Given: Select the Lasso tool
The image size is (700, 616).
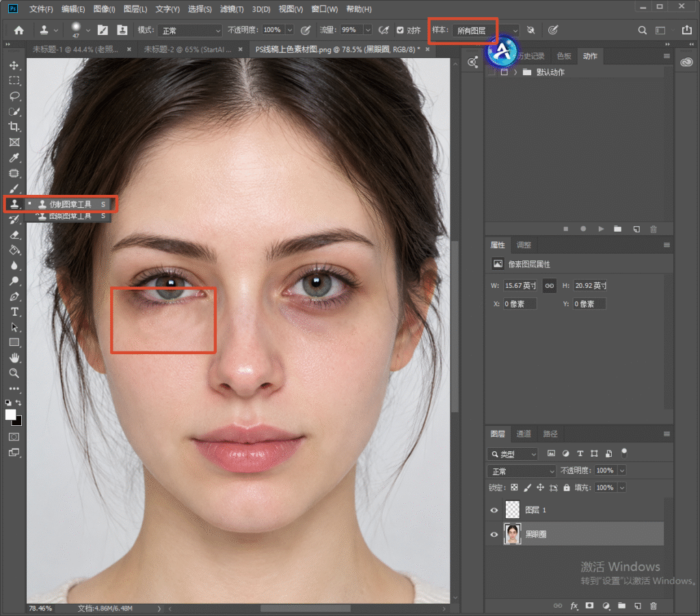Looking at the screenshot, I should click(14, 96).
